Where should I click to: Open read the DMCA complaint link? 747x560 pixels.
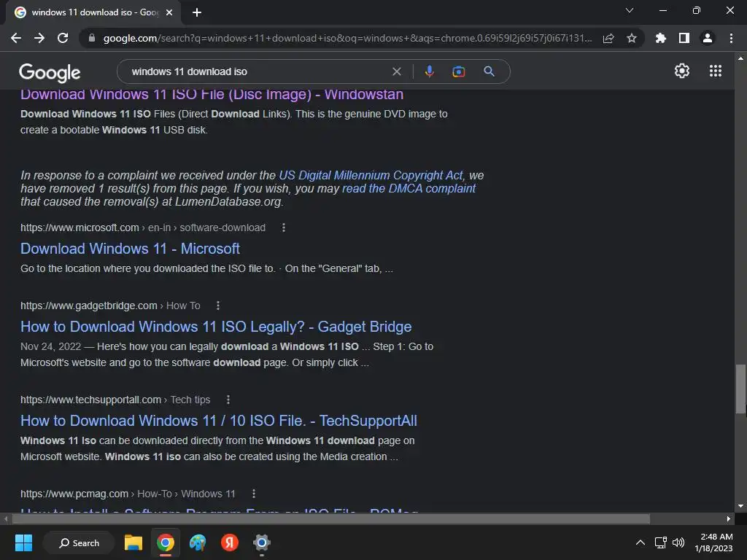409,189
